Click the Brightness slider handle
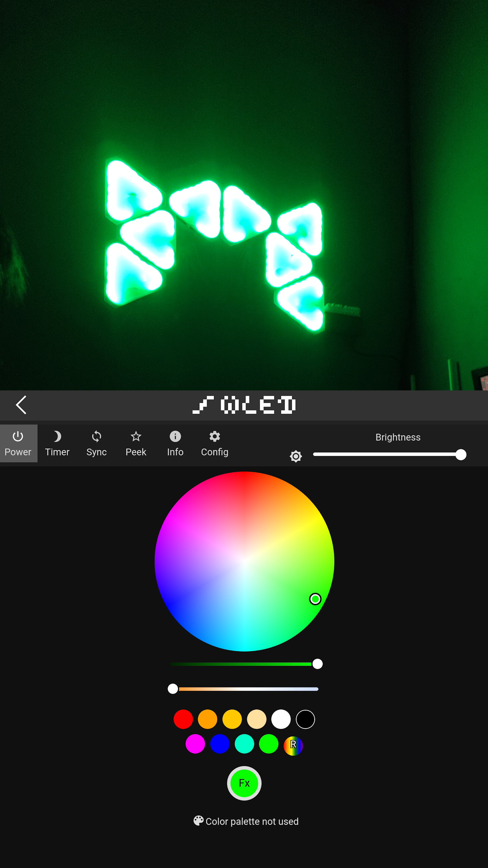Screen dimensions: 488x868 tap(461, 455)
